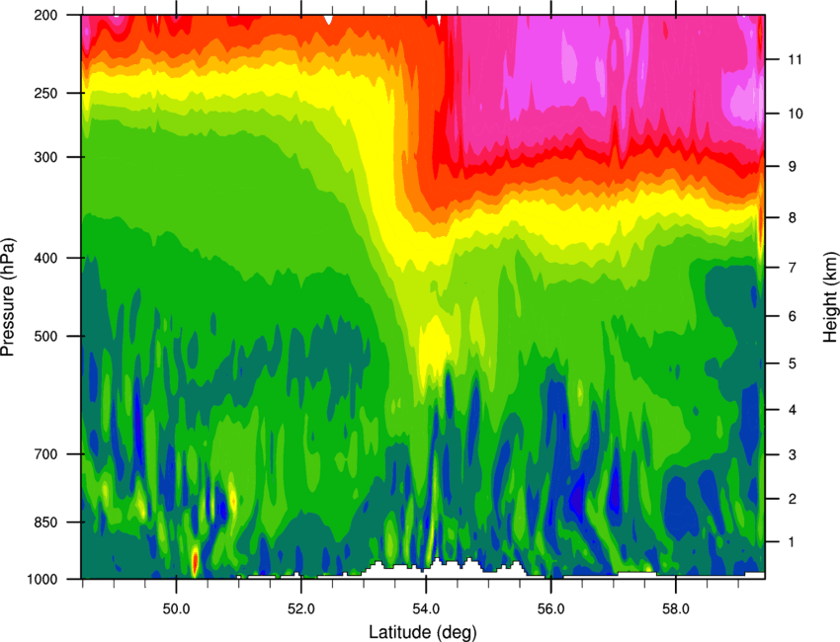Click the 54.0 latitude tick label

(426, 609)
